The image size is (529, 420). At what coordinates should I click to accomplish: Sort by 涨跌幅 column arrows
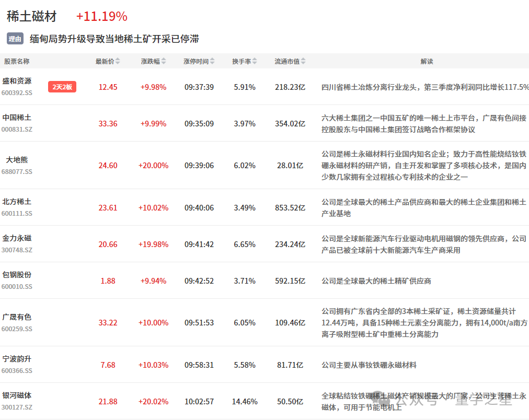(164, 61)
